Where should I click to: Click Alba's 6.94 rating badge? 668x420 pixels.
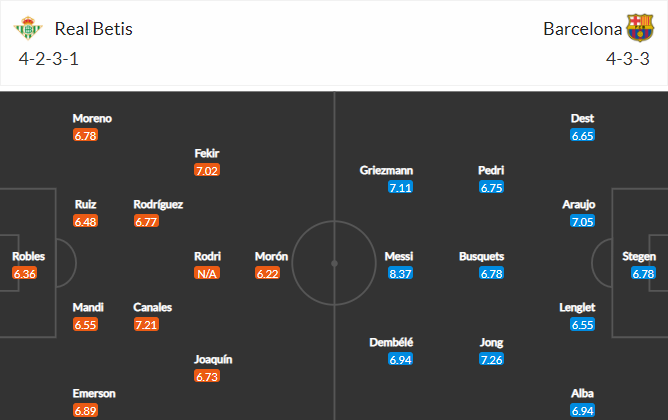tap(582, 411)
